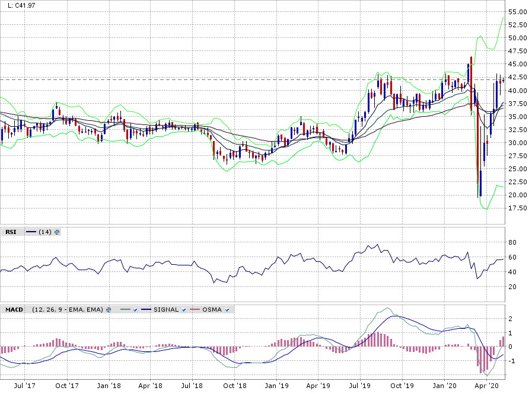The image size is (532, 394).
Task: Click the RSI navy line color swatch
Action: pyautogui.click(x=30, y=232)
